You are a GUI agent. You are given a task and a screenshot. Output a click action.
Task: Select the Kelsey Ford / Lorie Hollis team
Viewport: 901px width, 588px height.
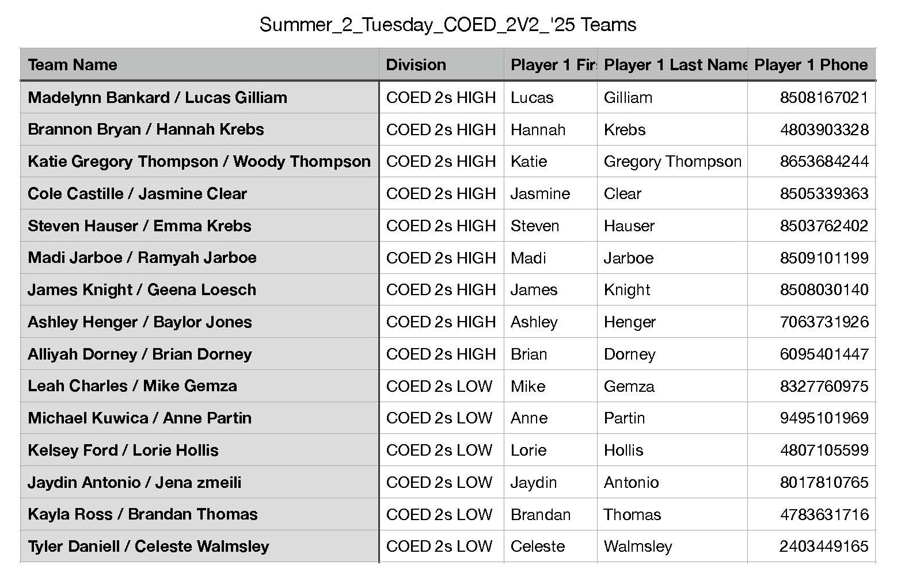pyautogui.click(x=199, y=450)
